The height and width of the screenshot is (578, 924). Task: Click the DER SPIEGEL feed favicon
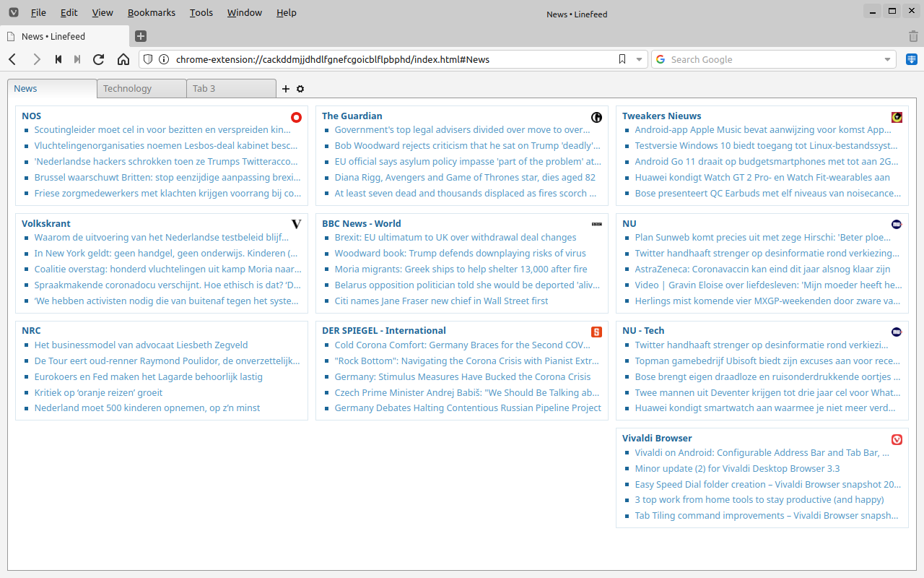[x=596, y=332]
